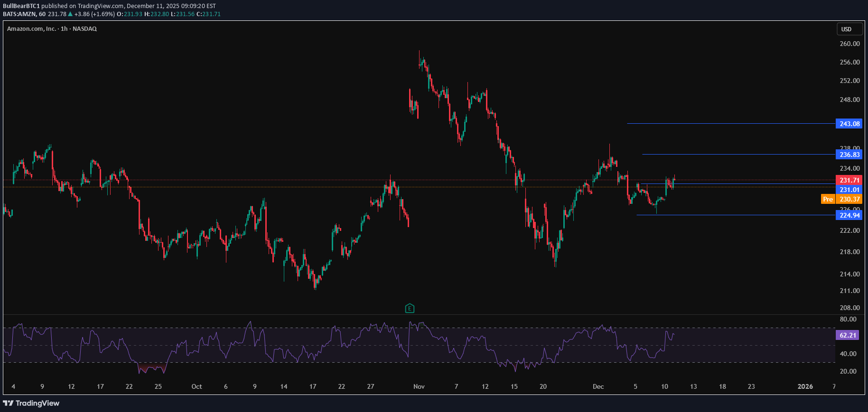Click the earnings "E" marker icon

[x=410, y=309]
